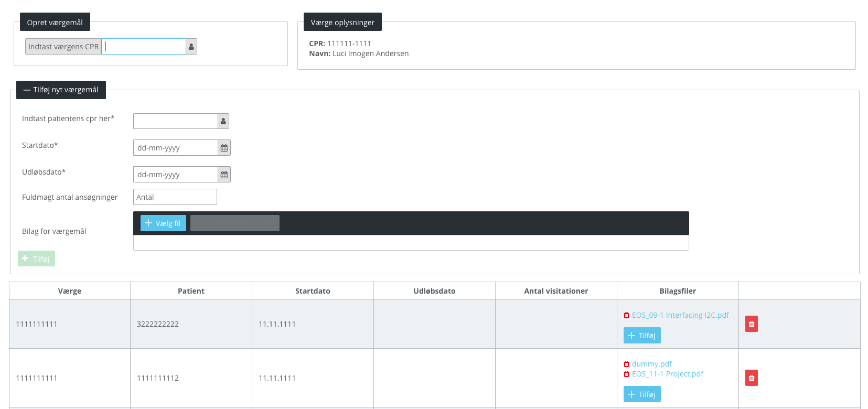Click the Opret værgemål header
The width and height of the screenshot is (868, 409).
[x=55, y=22]
